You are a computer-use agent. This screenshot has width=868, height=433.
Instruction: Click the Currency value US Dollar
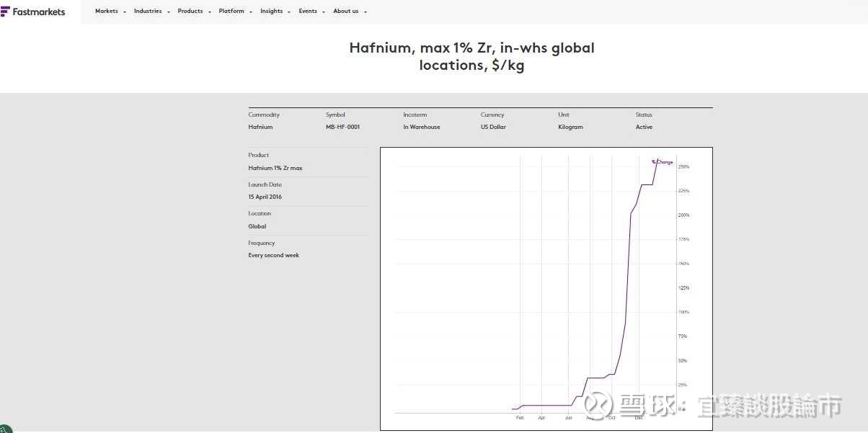point(493,127)
